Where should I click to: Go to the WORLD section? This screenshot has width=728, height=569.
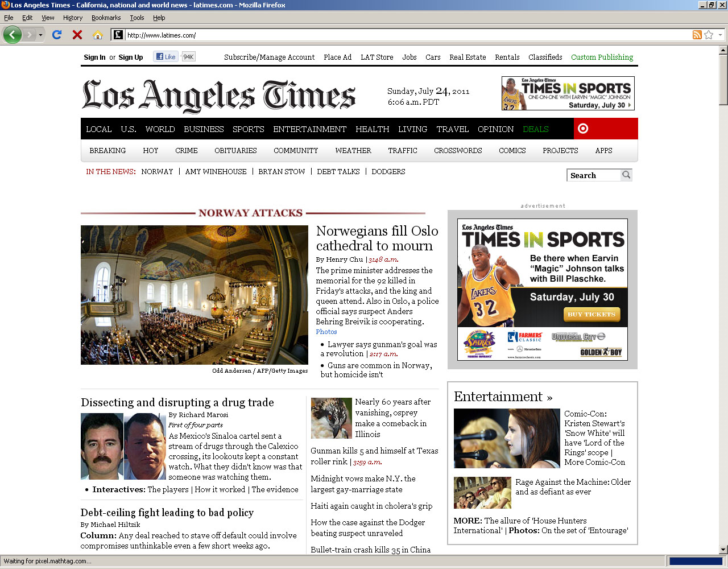point(160,129)
